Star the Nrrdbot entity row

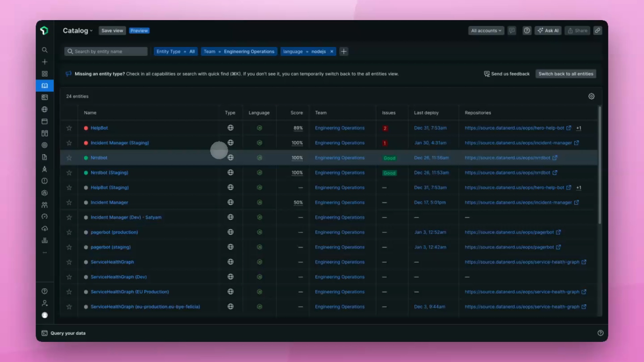(x=69, y=158)
